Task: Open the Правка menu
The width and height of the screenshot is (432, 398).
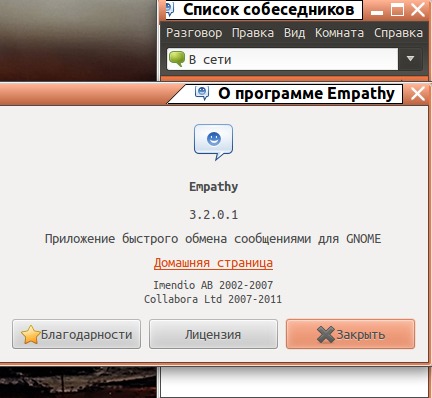Action: (x=253, y=33)
